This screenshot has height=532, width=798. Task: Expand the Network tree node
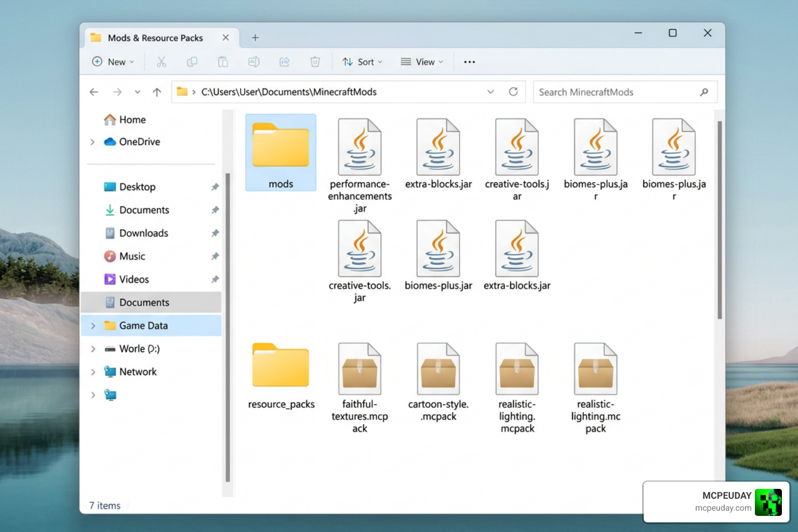tap(93, 372)
